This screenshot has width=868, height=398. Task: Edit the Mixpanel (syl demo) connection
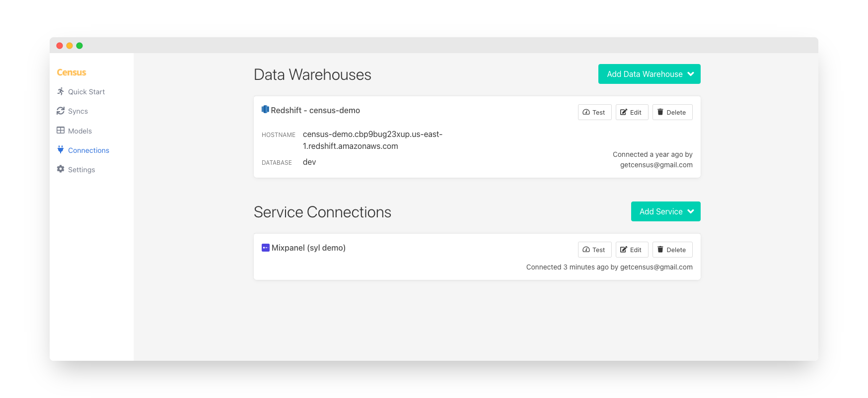coord(632,250)
